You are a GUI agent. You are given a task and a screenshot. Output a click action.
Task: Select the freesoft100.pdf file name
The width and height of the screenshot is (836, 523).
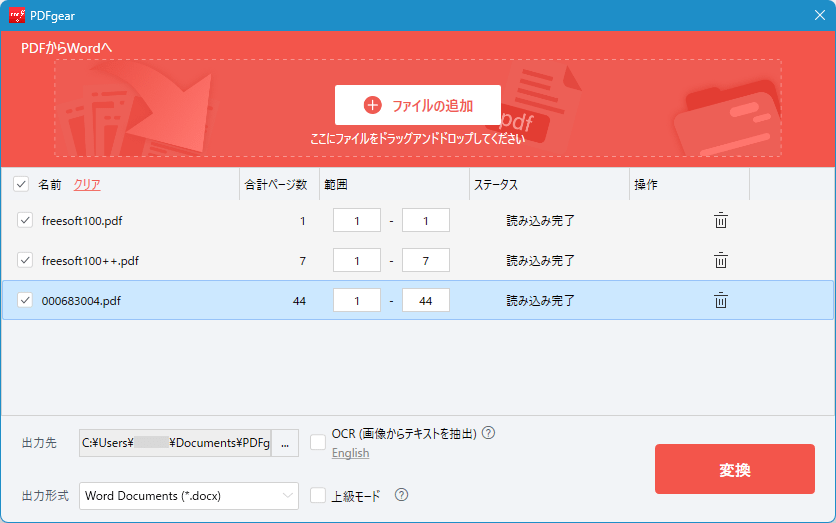point(82,221)
